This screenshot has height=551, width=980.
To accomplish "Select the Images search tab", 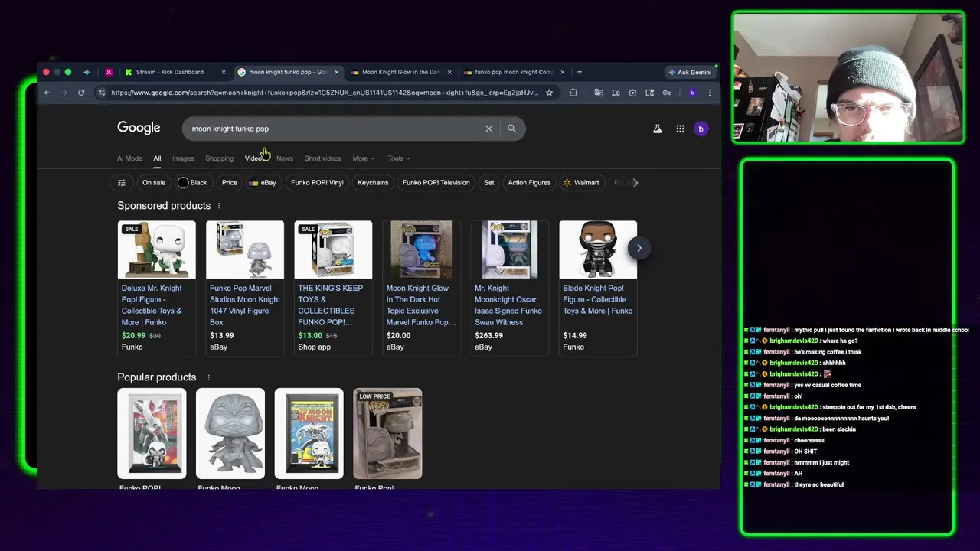I will click(x=183, y=158).
